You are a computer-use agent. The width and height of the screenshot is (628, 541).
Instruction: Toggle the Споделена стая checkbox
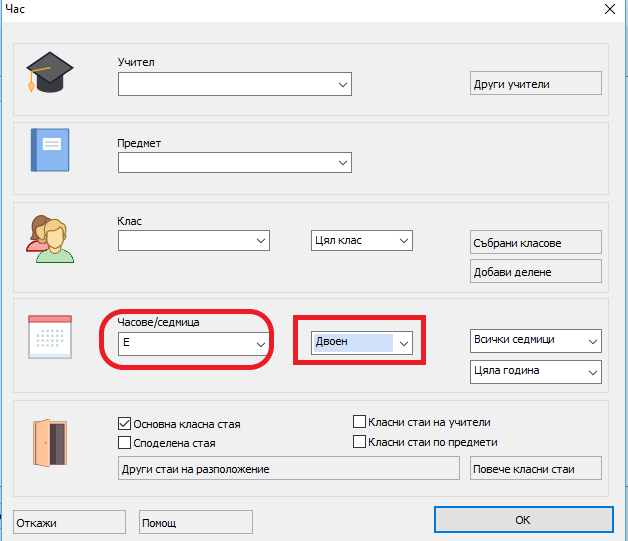(x=125, y=442)
